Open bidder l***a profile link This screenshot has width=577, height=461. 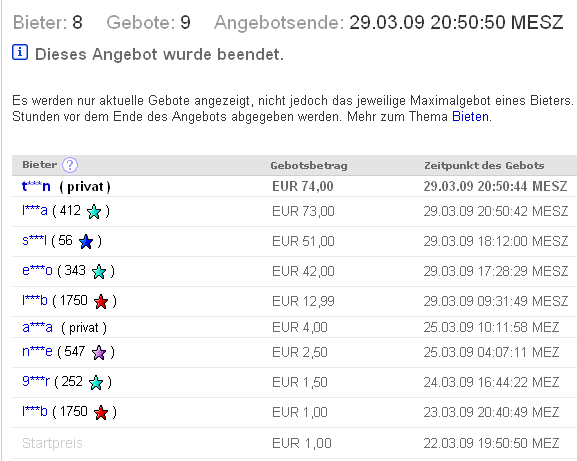(35, 211)
